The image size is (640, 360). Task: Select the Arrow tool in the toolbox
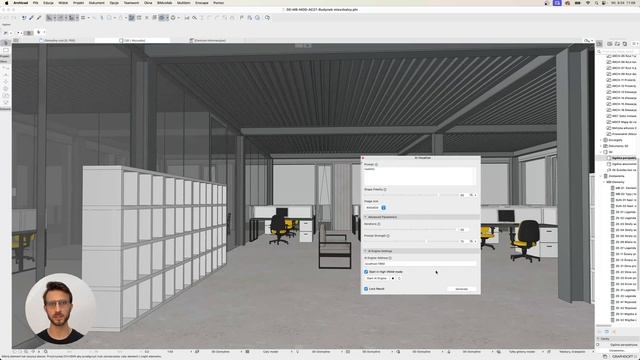point(6,43)
